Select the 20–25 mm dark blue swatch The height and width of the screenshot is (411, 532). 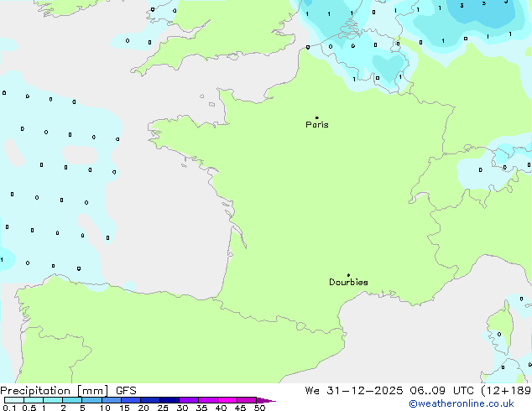point(150,400)
